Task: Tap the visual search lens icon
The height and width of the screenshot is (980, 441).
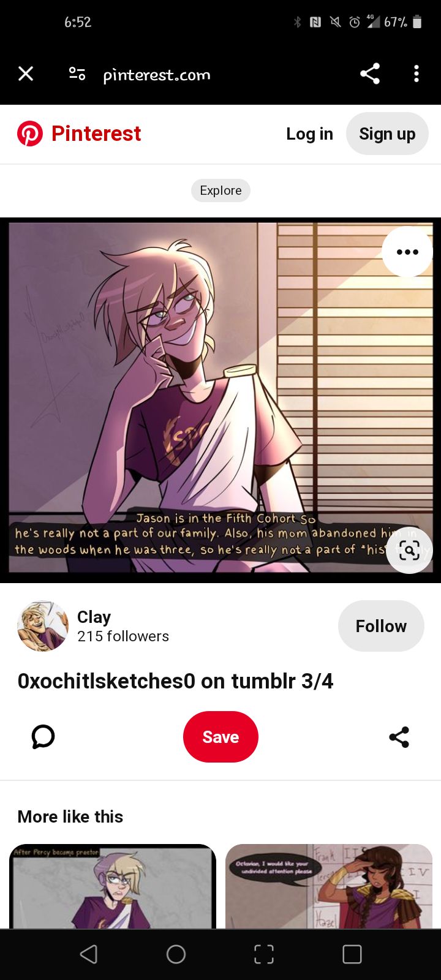Action: [x=409, y=550]
